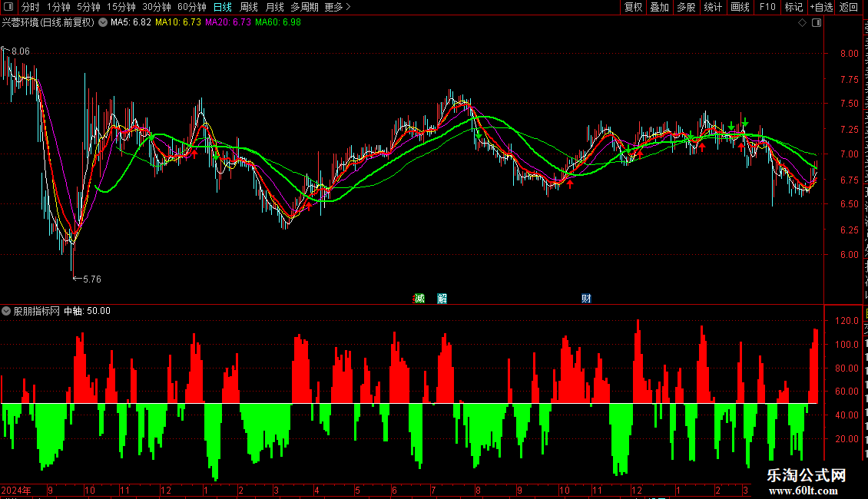
Task: Open the 统计 statistics tool
Action: (712, 7)
